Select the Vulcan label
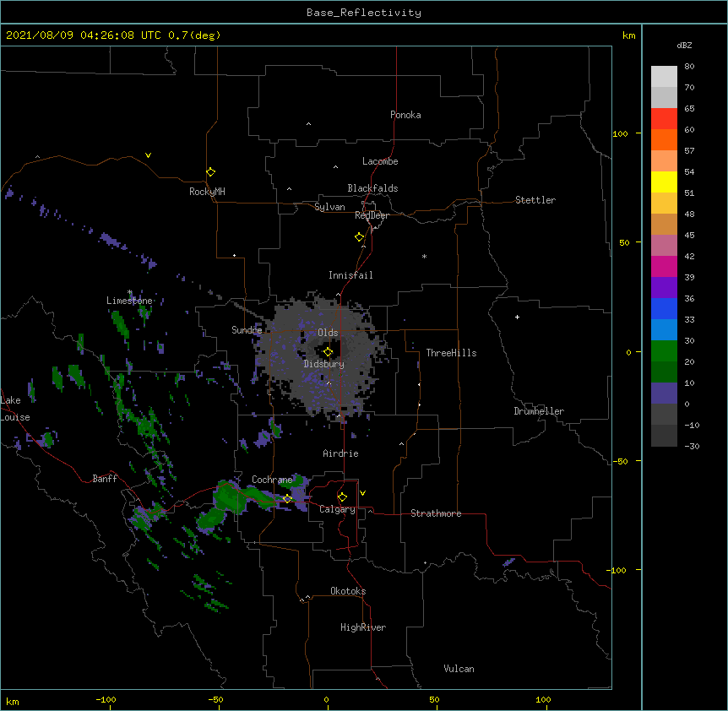 [459, 669]
